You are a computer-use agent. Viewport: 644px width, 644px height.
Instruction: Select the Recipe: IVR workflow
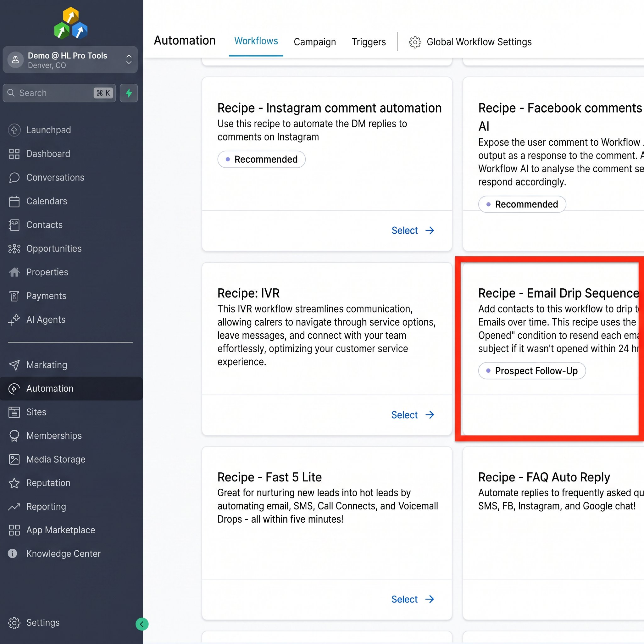pyautogui.click(x=413, y=415)
